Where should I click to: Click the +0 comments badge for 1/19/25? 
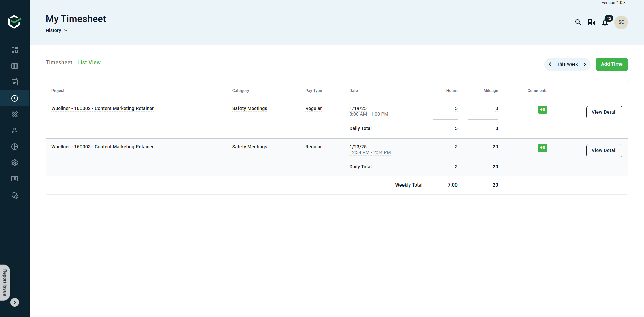point(543,110)
